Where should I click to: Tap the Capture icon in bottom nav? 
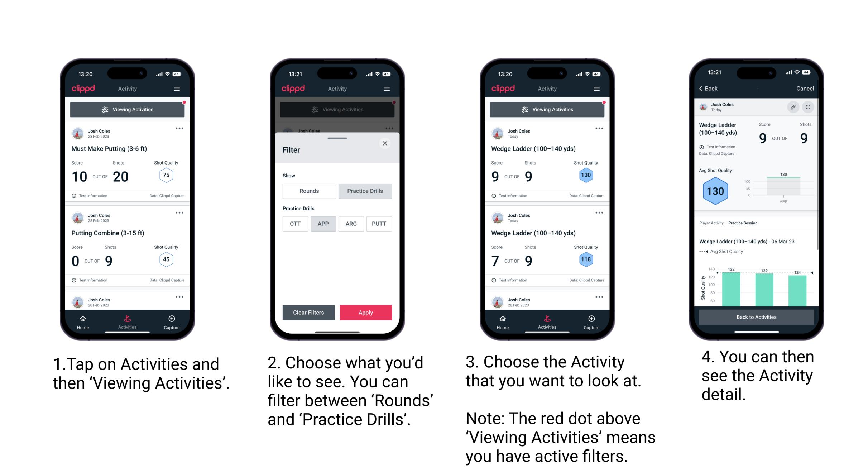(171, 320)
